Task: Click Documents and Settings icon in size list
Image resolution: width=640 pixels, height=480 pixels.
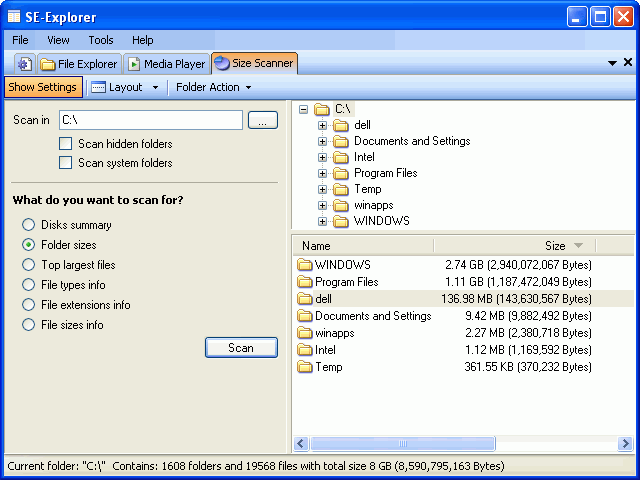Action: click(304, 316)
